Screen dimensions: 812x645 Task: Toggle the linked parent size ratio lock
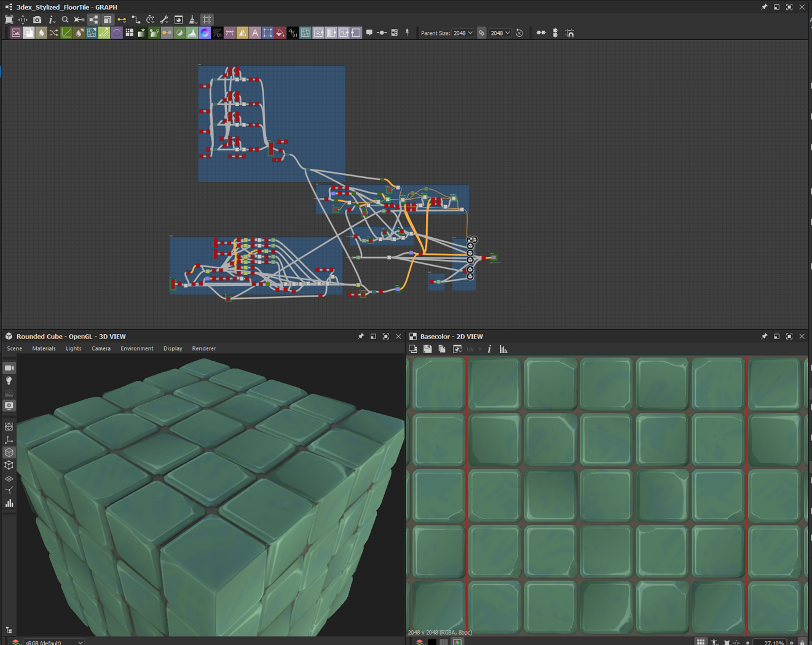481,33
